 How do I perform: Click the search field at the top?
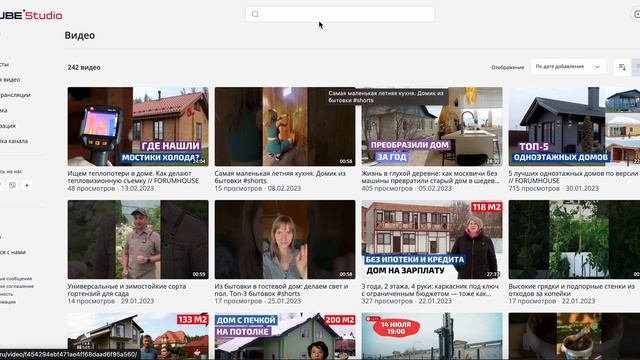pyautogui.click(x=340, y=14)
